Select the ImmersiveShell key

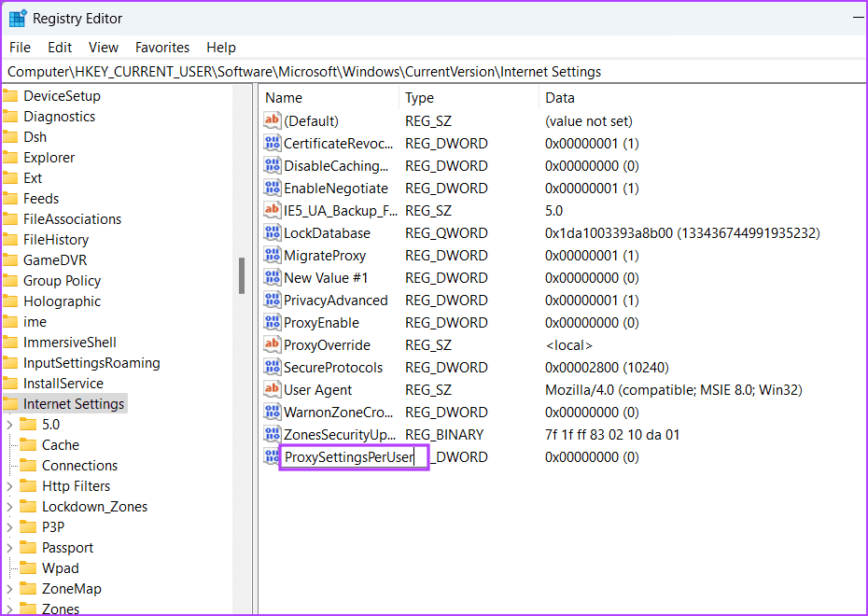(x=70, y=343)
